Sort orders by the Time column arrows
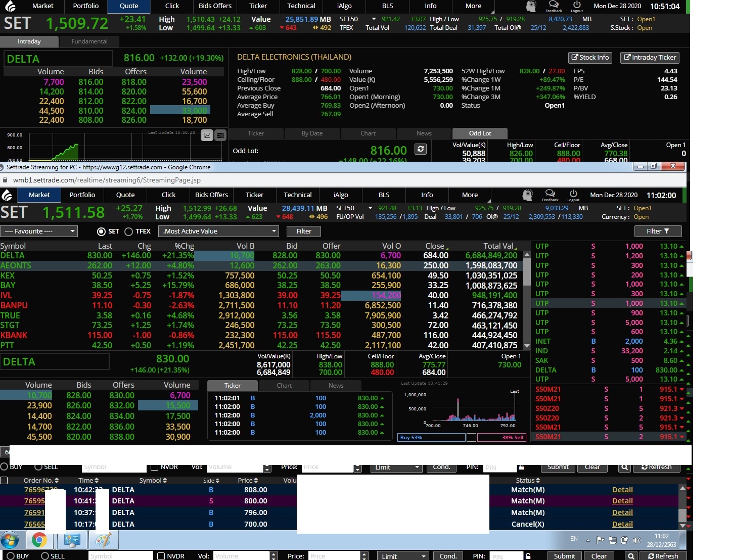Image resolution: width=729 pixels, height=560 pixels. [96, 480]
